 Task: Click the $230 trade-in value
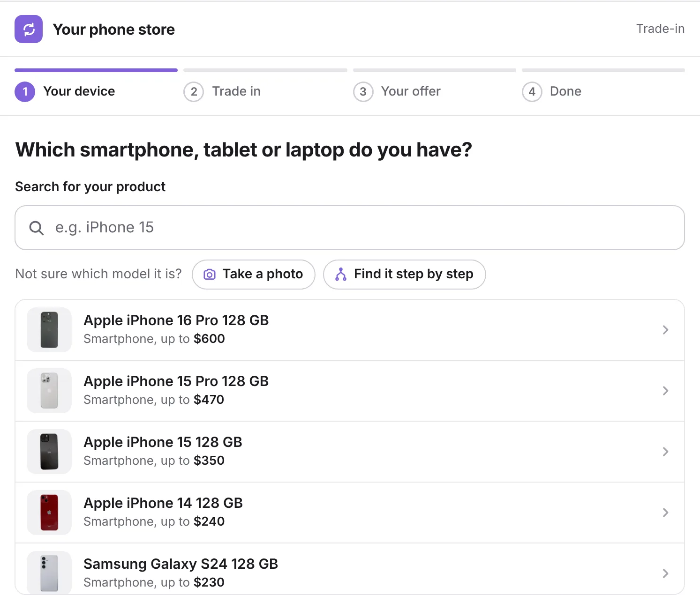tap(209, 582)
